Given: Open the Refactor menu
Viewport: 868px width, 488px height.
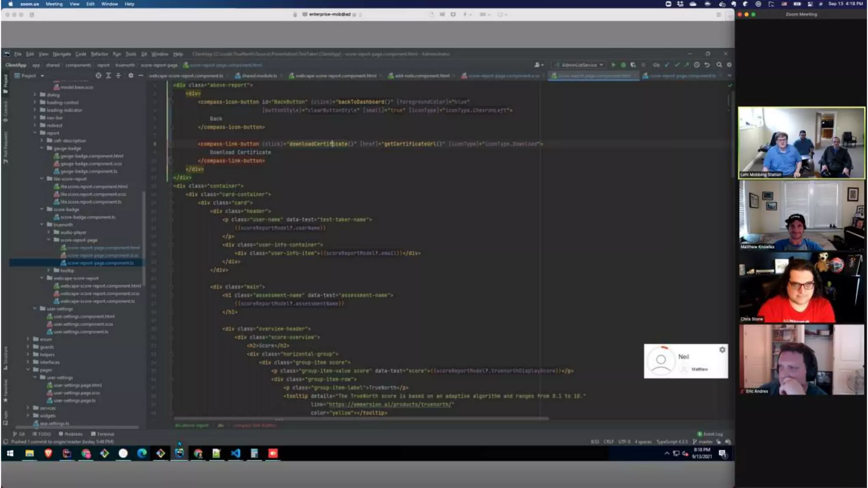Looking at the screenshot, I should tap(99, 54).
